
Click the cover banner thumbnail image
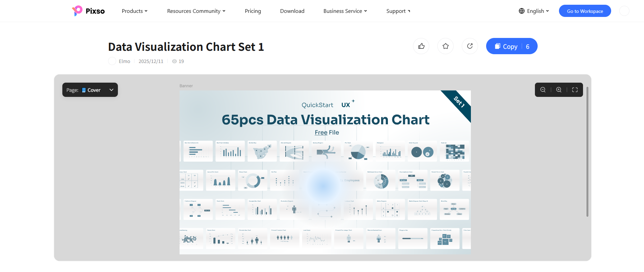click(325, 172)
